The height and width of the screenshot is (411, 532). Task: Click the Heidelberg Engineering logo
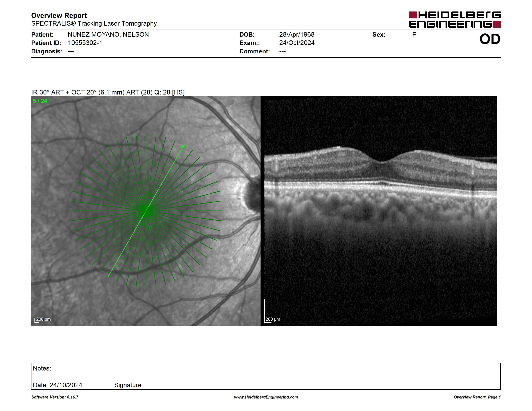pyautogui.click(x=455, y=20)
